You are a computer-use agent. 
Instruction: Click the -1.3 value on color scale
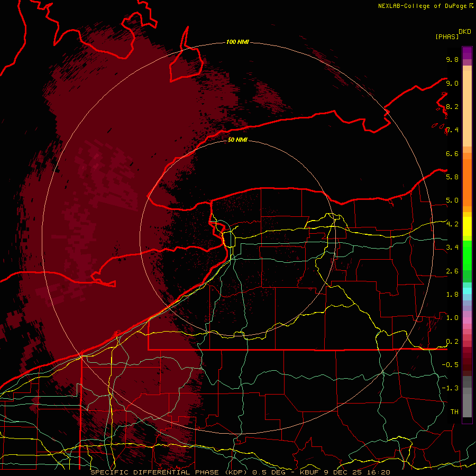pos(450,388)
